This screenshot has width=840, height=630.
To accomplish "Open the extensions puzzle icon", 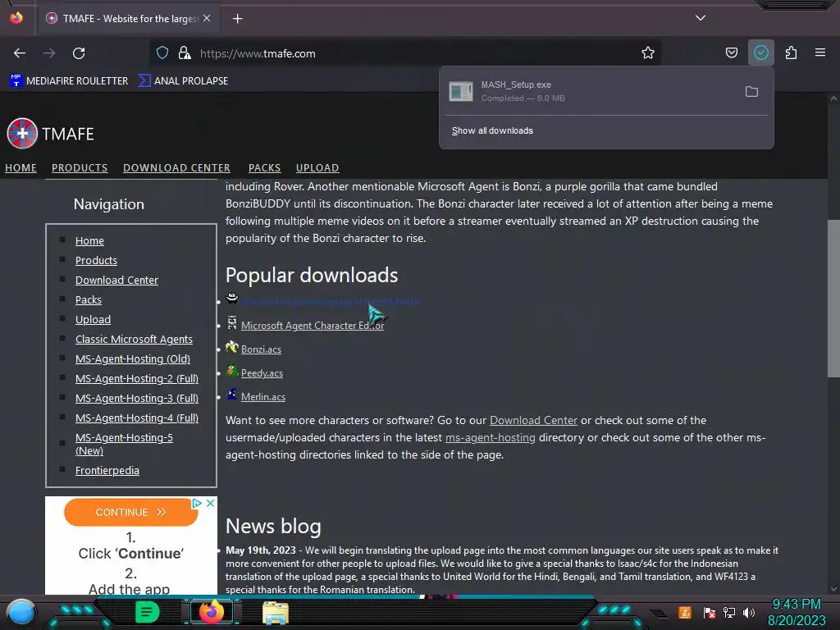I will coord(791,52).
